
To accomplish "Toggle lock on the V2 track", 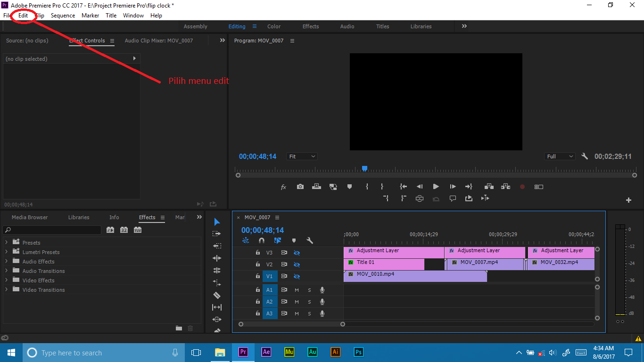I will pos(257,264).
